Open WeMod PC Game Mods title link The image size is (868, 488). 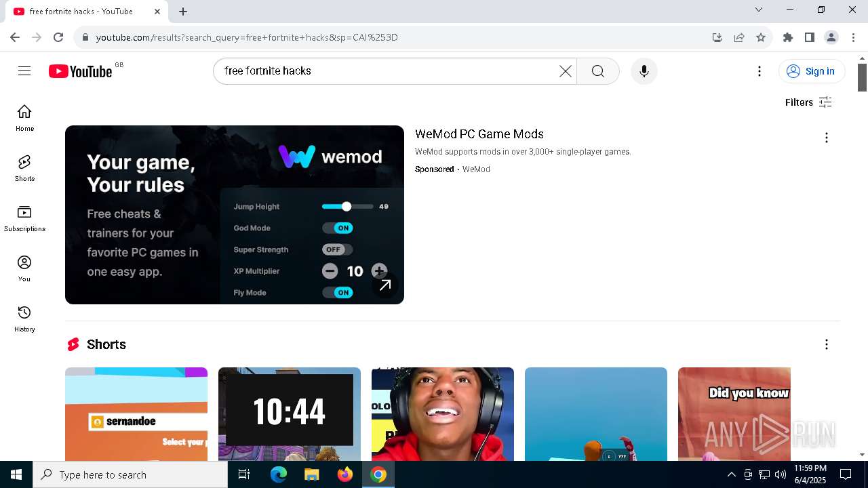coord(479,134)
